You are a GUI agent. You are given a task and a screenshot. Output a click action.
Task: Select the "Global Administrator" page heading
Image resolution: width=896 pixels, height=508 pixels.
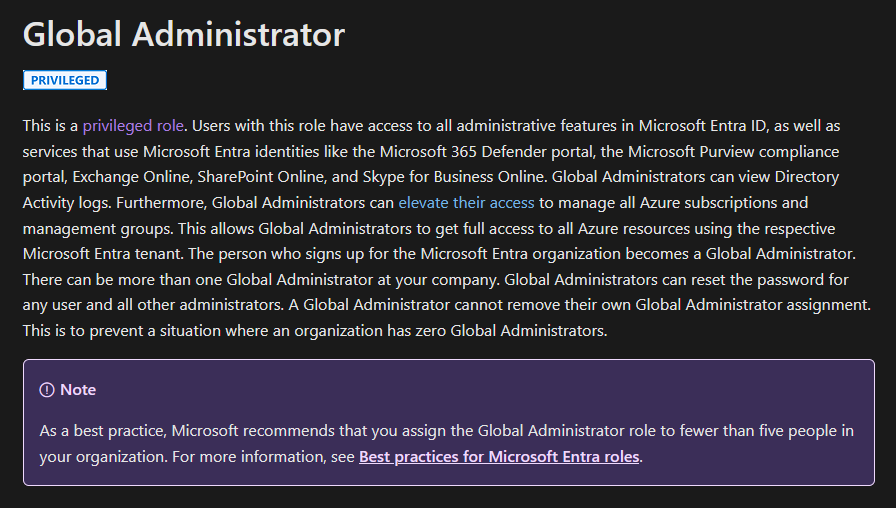[x=184, y=35]
